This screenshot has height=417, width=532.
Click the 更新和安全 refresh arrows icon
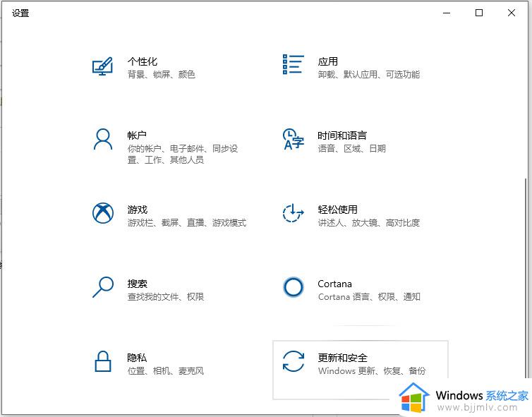pyautogui.click(x=293, y=361)
